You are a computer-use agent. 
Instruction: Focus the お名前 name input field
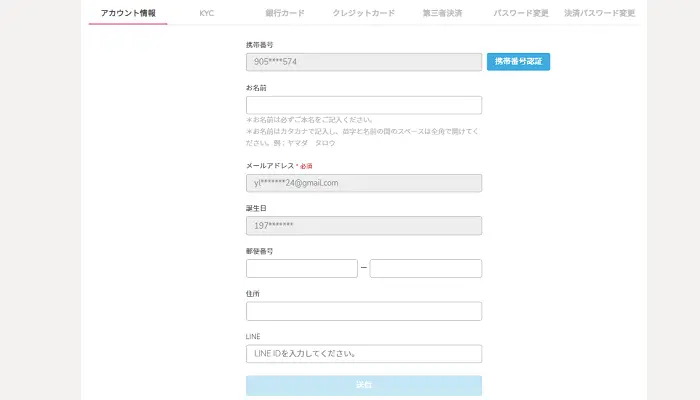point(363,105)
